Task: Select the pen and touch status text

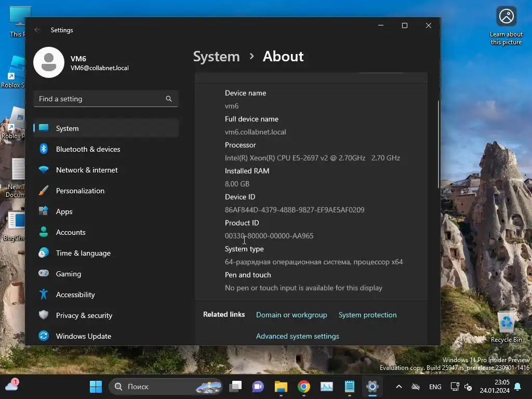Action: coord(303,288)
